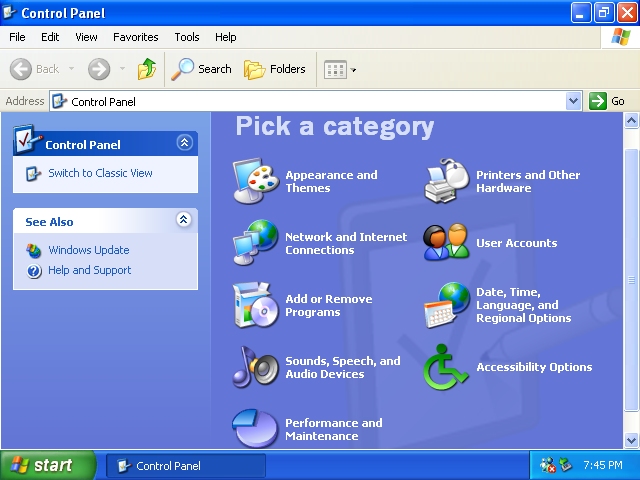Open the Performance and Maintenance pie icon
Viewport: 640px width, 480px height.
[x=256, y=428]
